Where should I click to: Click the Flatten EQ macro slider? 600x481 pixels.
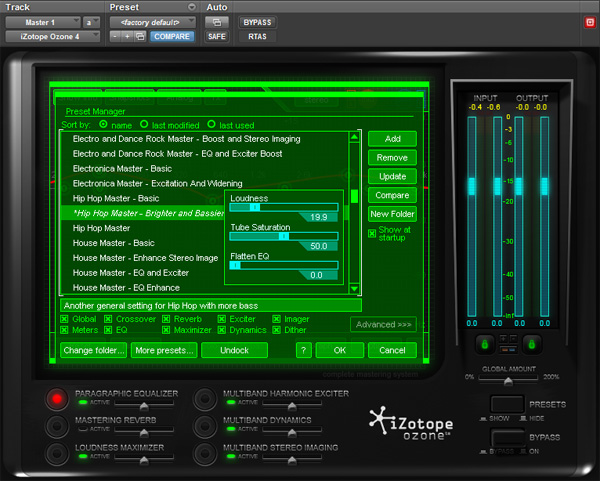(x=284, y=265)
